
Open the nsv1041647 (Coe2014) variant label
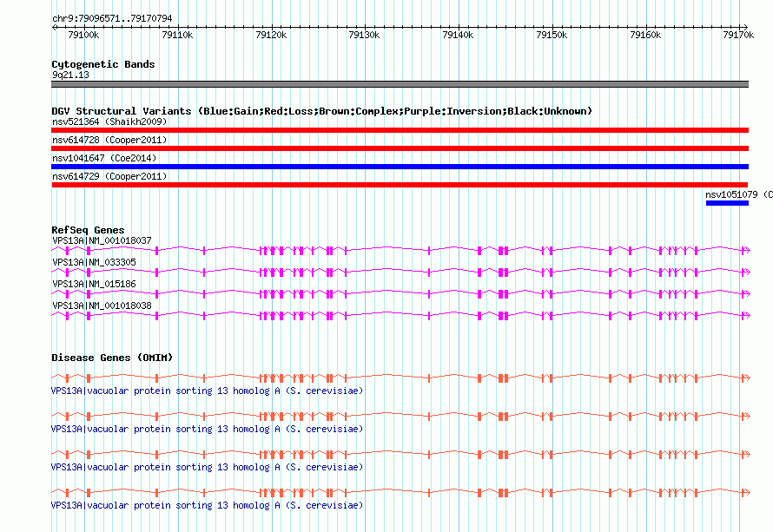[104, 158]
